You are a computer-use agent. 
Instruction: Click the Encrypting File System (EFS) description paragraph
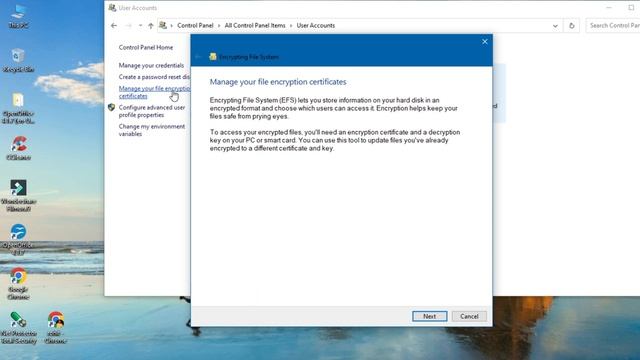pos(334,108)
